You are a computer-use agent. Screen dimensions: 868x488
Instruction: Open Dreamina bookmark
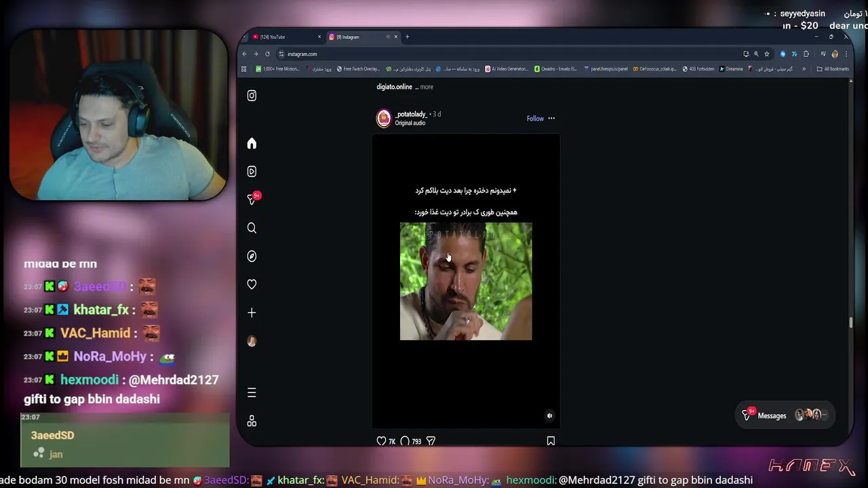click(731, 68)
